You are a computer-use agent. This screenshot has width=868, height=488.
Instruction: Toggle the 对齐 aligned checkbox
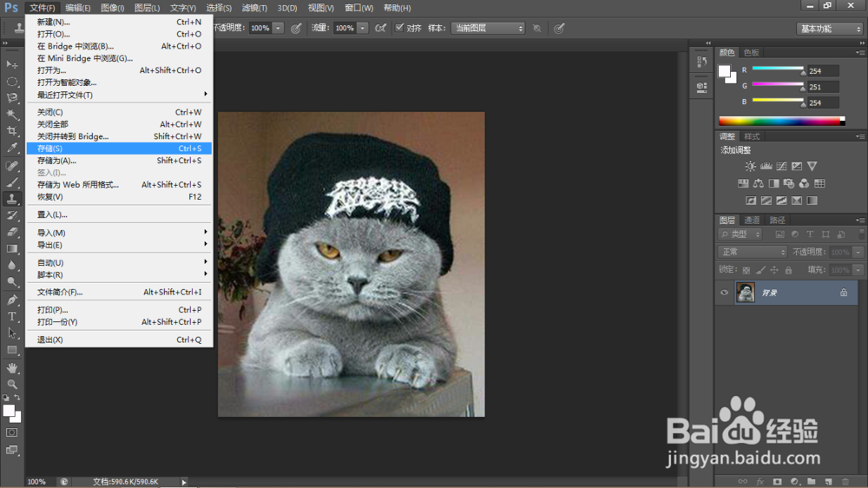click(x=399, y=28)
